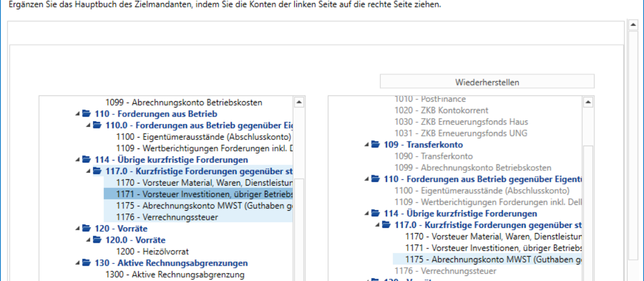Click scroll-up arrow of outer page scrollbar
This screenshot has width=644, height=281.
(633, 26)
